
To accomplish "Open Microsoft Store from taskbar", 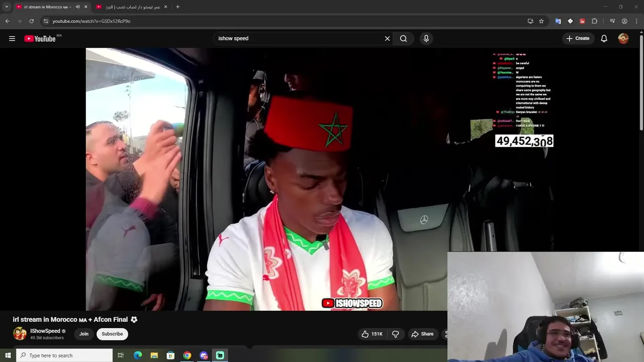I will (x=171, y=355).
